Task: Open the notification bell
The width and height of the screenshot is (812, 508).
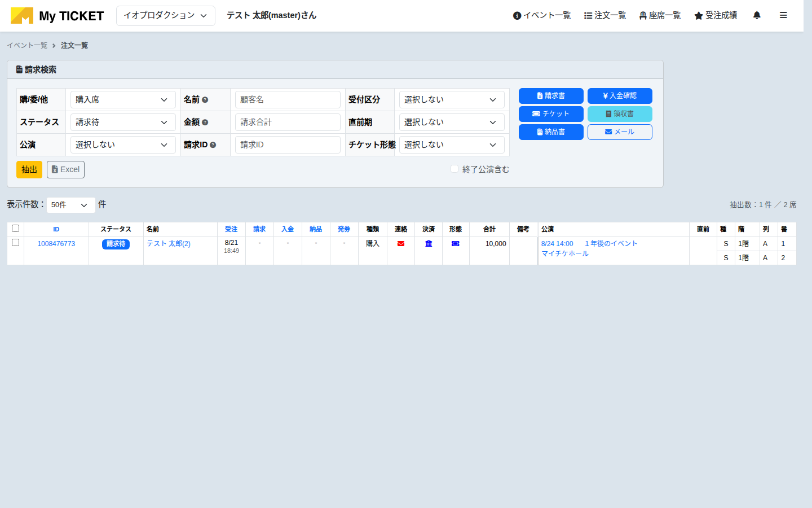Action: [757, 15]
